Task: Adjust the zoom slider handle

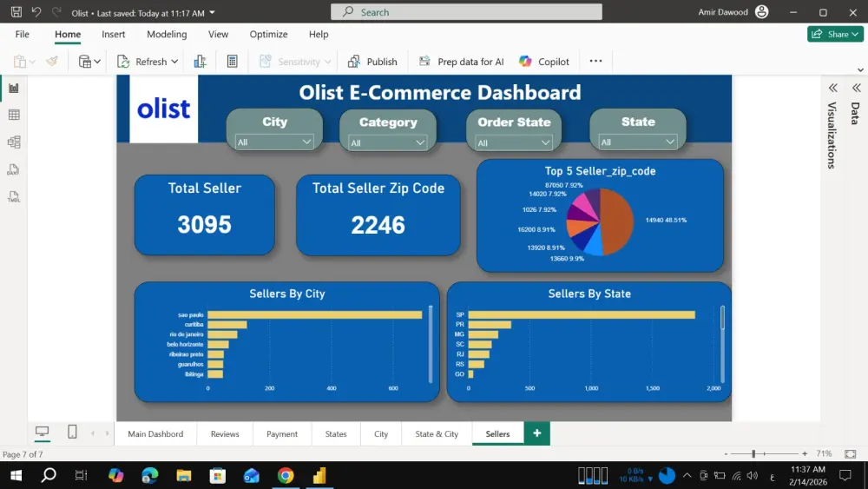Action: 753,454
